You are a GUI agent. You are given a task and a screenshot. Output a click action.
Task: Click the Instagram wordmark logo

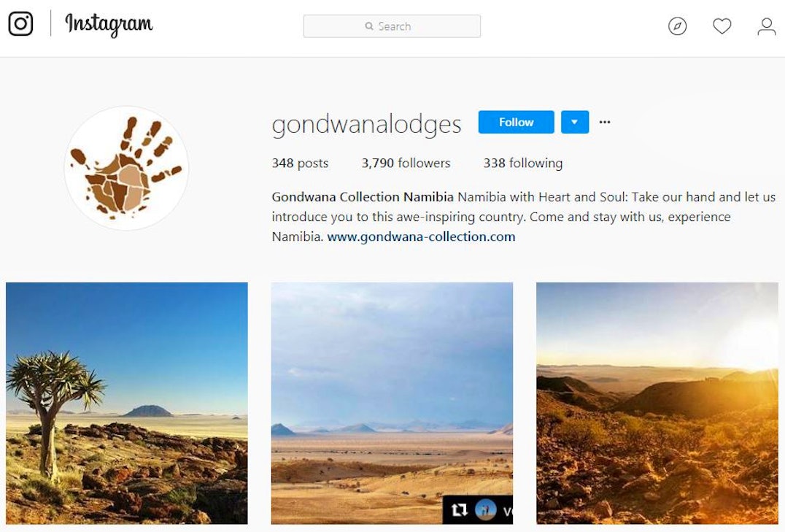109,25
